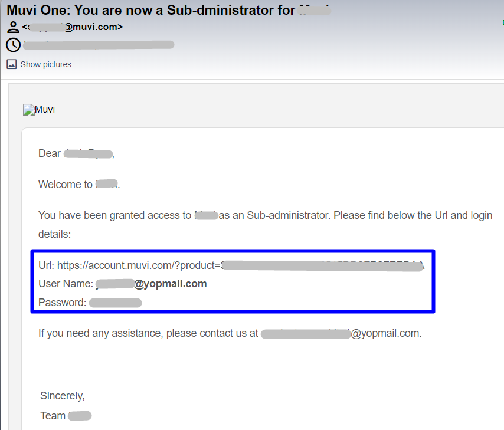Click the picture icon beside Show pictures
The height and width of the screenshot is (430, 504).
coord(12,64)
